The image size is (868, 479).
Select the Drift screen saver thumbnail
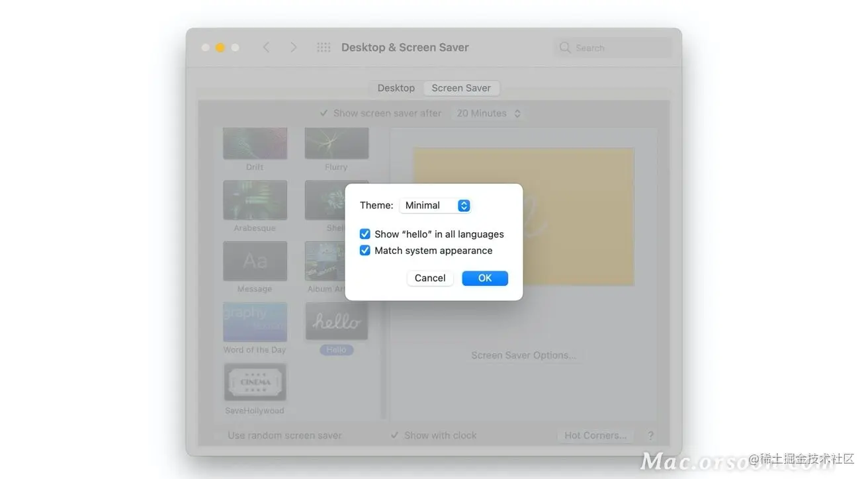255,144
